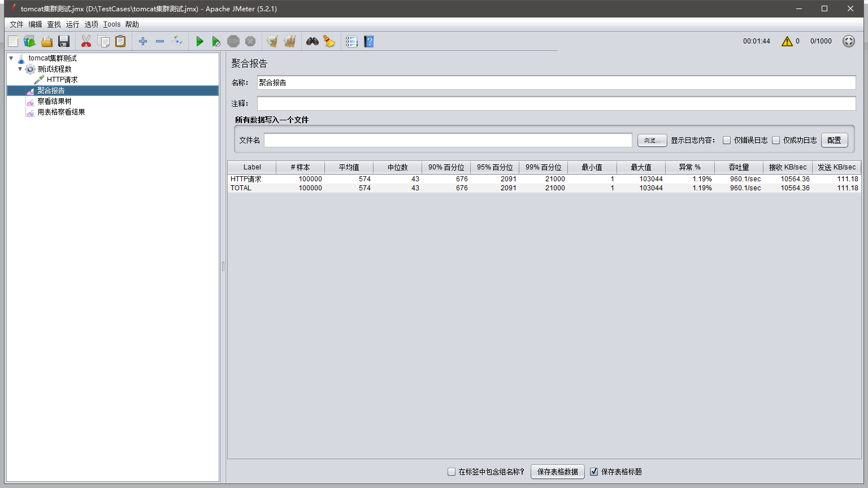Click in the 文件名 input field
This screenshot has width=868, height=488.
tap(448, 140)
